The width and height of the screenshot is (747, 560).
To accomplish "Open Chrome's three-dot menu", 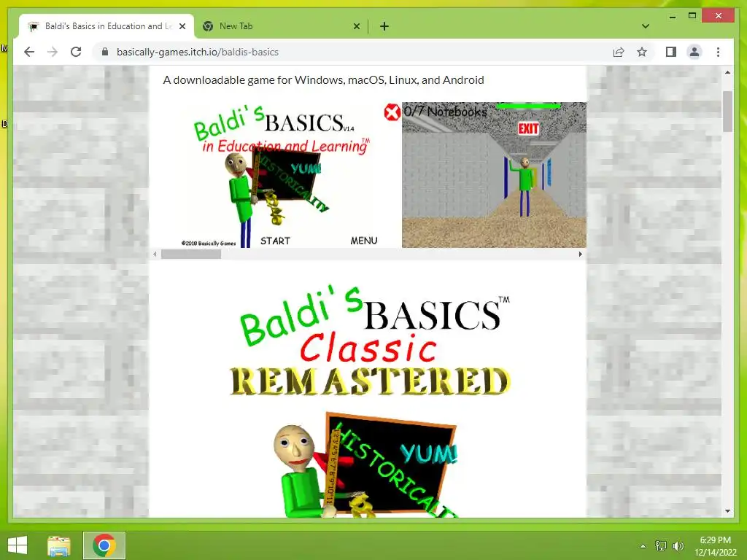I will pos(718,52).
